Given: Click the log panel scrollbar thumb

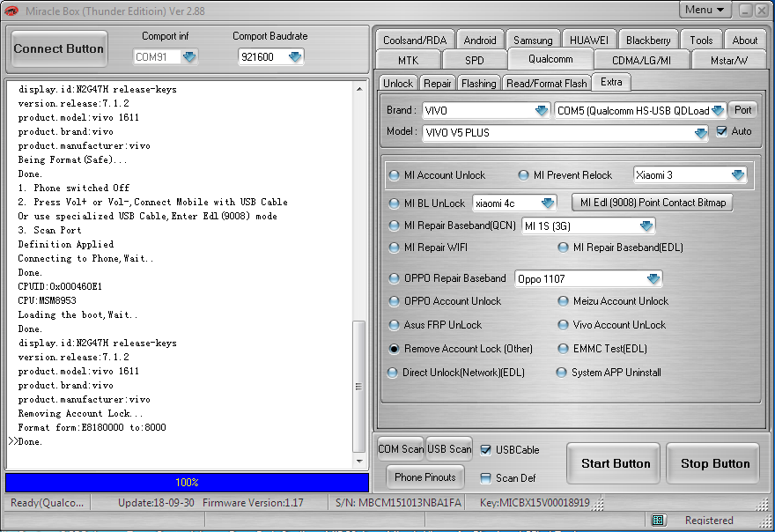Looking at the screenshot, I should click(x=359, y=386).
